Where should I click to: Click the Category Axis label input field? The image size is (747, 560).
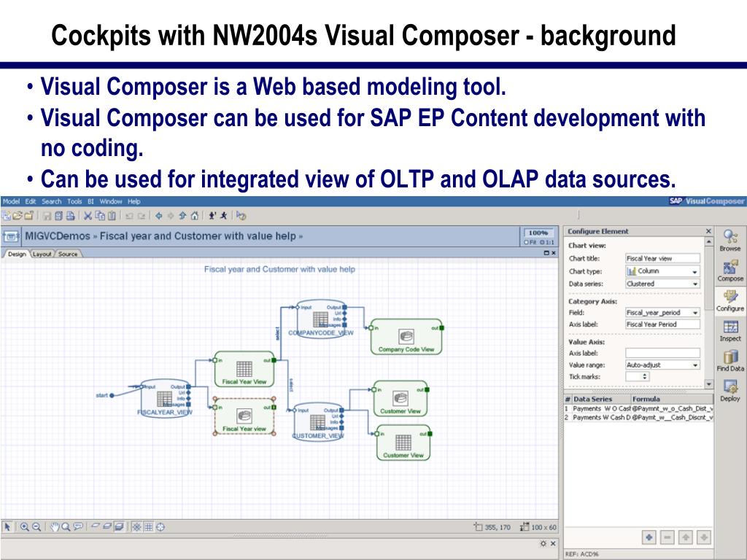(662, 324)
